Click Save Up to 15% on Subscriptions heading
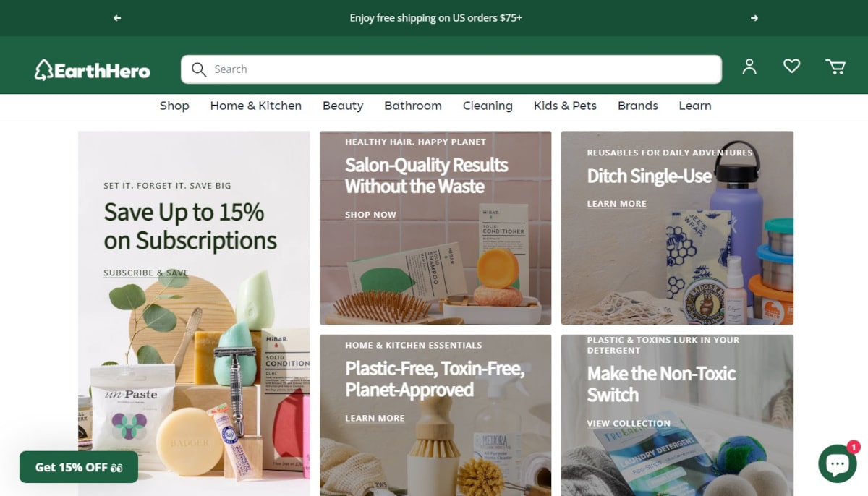 190,226
